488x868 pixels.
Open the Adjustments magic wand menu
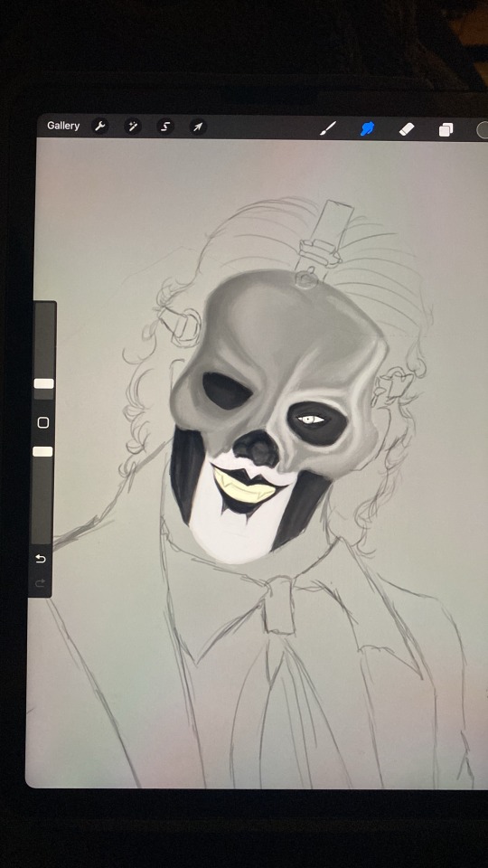(x=133, y=127)
